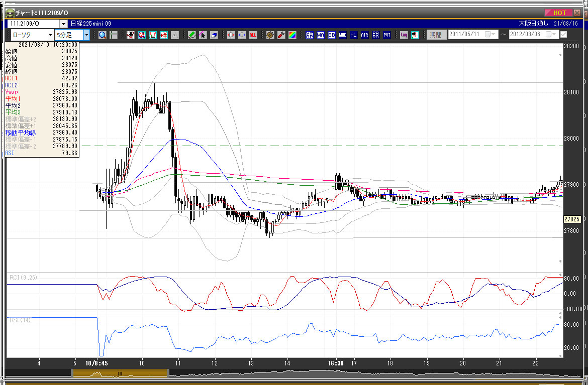The image size is (588, 385).
Task: Click the RCI1 value row in data panel
Action: 41,78
